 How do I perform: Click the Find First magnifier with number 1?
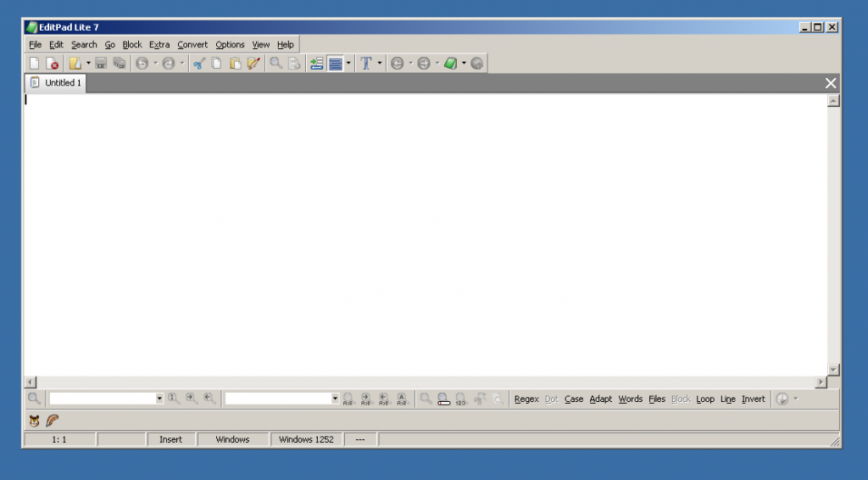[x=174, y=399]
